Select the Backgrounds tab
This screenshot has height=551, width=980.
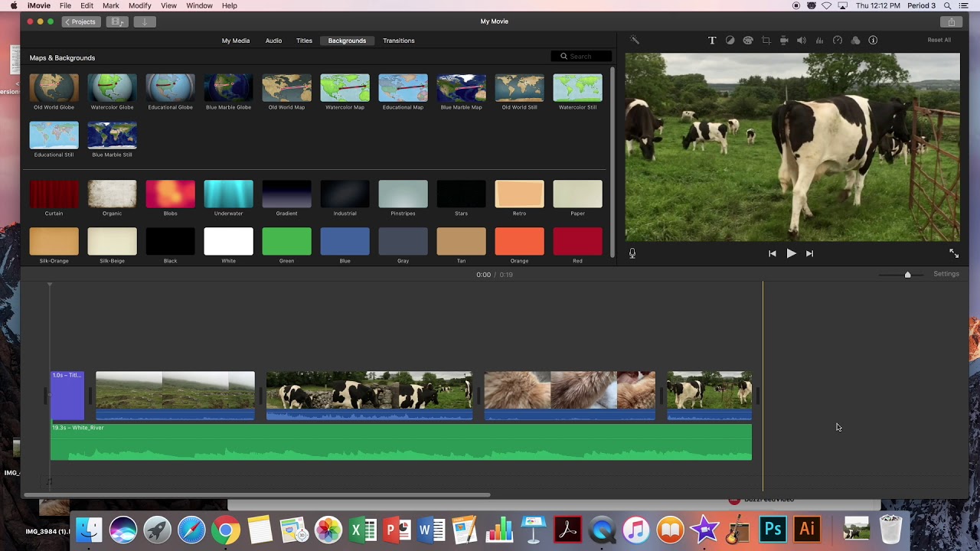click(347, 41)
